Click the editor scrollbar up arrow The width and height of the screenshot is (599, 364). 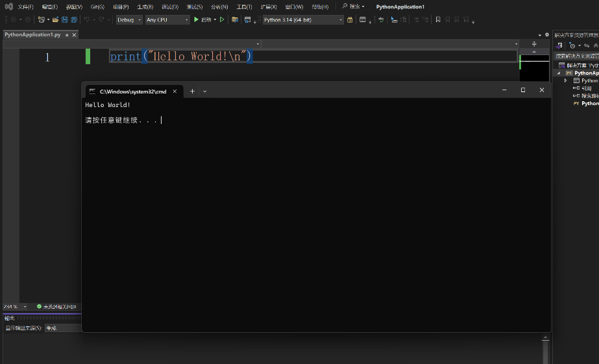(x=534, y=51)
